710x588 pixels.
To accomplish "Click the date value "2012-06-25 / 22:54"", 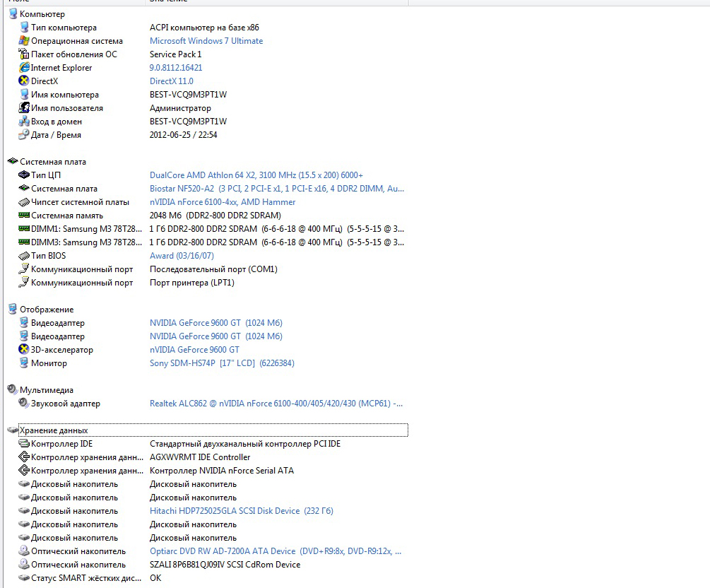I will pyautogui.click(x=184, y=134).
